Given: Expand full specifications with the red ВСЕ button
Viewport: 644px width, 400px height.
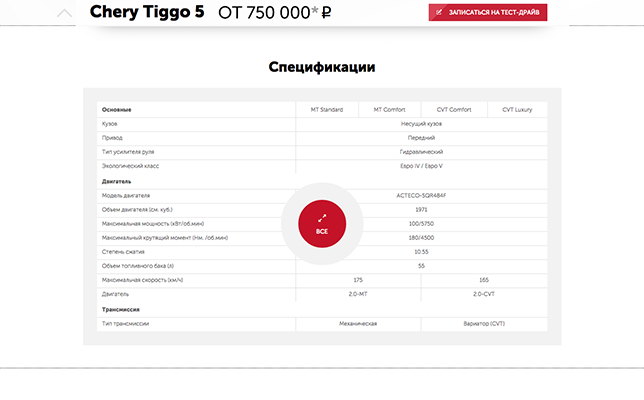Looking at the screenshot, I should [322, 224].
